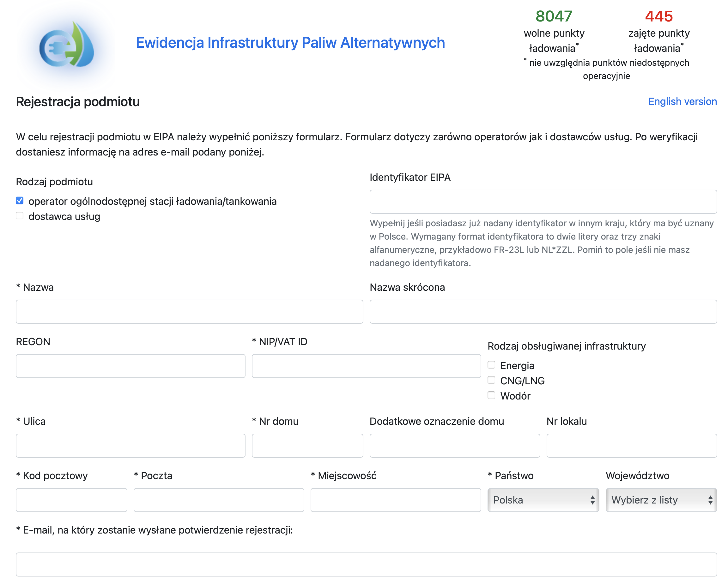
Task: Enable the Energia infrastructure checkbox
Action: click(491, 365)
